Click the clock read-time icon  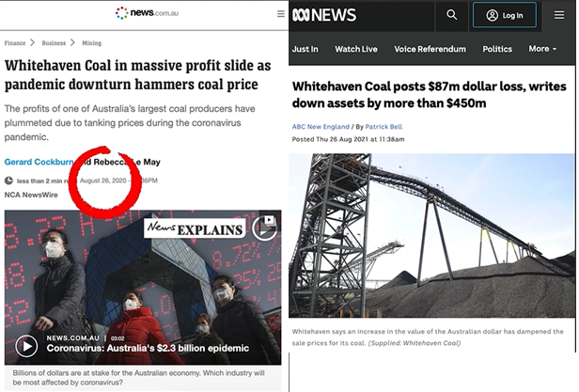tap(8, 180)
